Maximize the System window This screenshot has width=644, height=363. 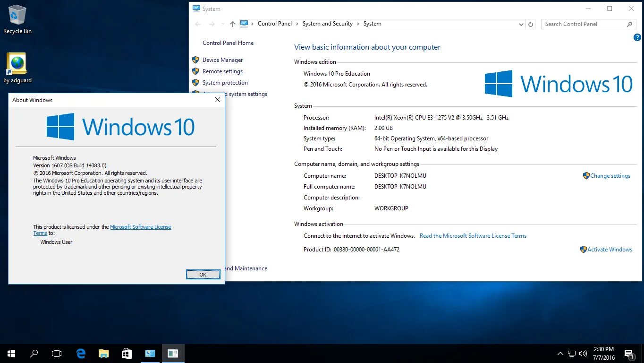[610, 9]
